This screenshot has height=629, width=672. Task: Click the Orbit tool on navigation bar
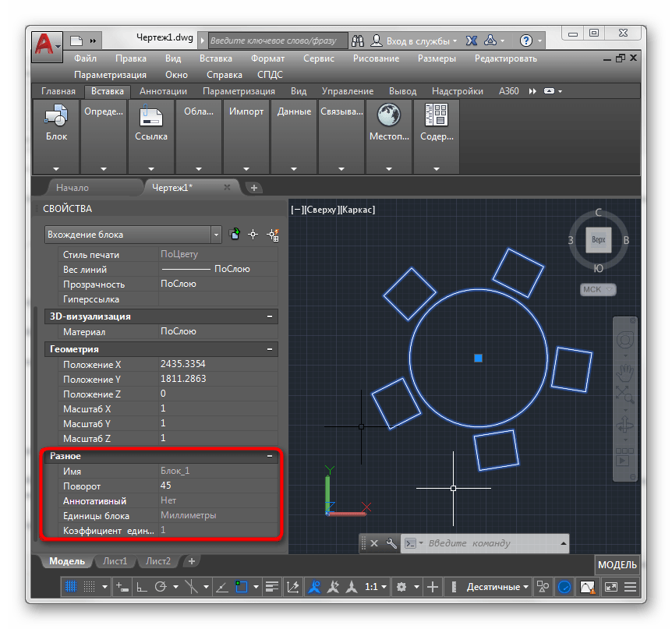pos(625,426)
